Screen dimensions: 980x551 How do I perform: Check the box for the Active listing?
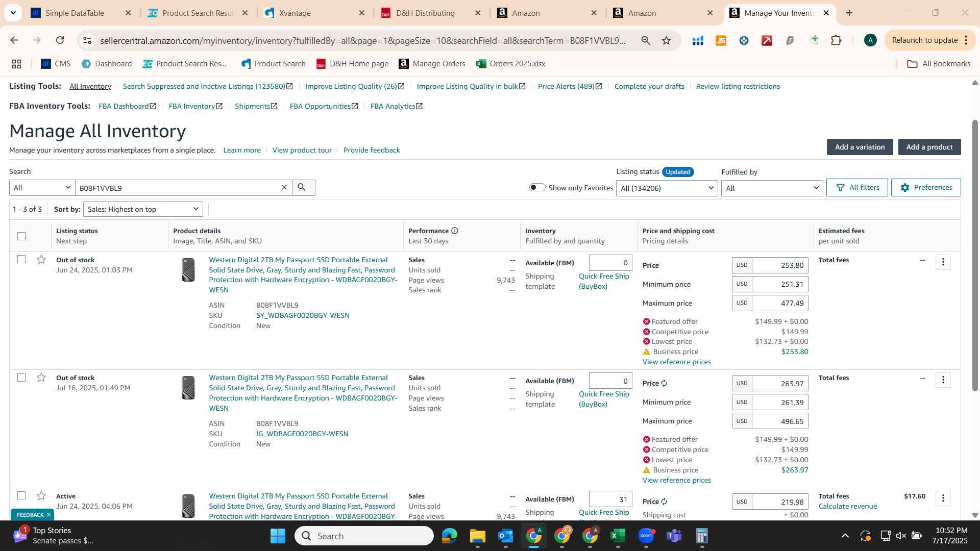point(21,495)
